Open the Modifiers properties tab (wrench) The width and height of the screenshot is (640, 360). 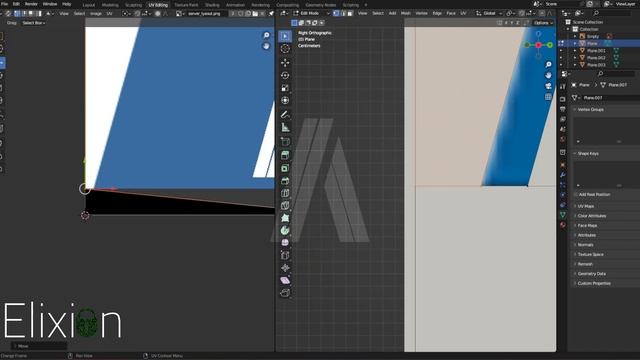tap(563, 175)
